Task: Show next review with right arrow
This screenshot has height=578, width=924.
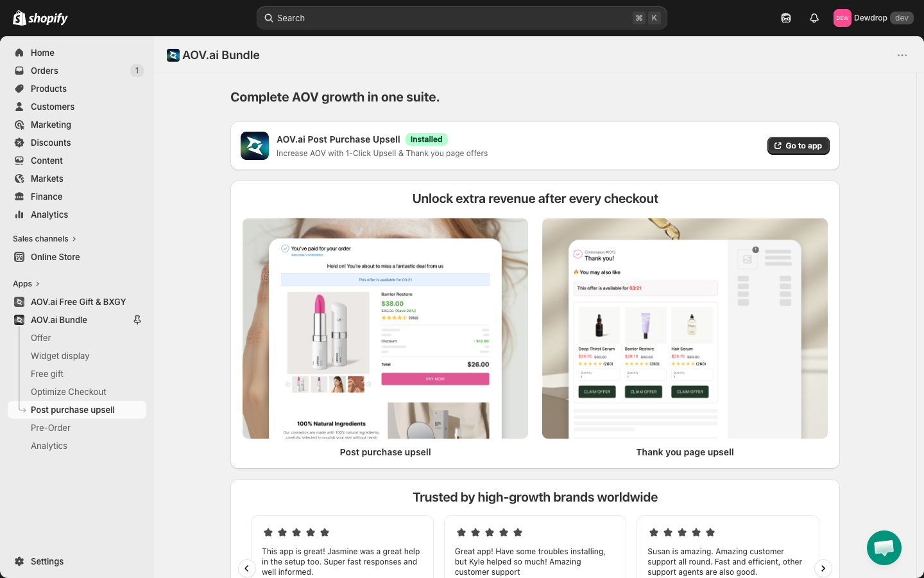Action: click(x=823, y=568)
